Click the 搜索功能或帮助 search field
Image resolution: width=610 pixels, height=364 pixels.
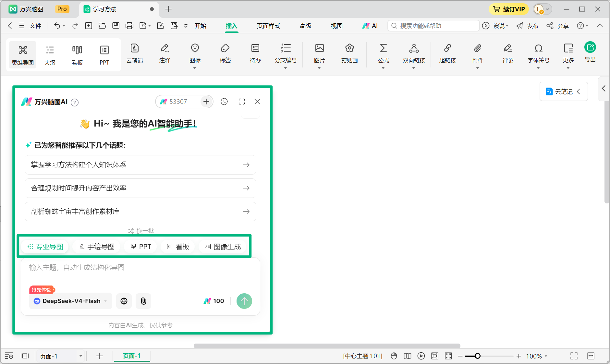[433, 26]
